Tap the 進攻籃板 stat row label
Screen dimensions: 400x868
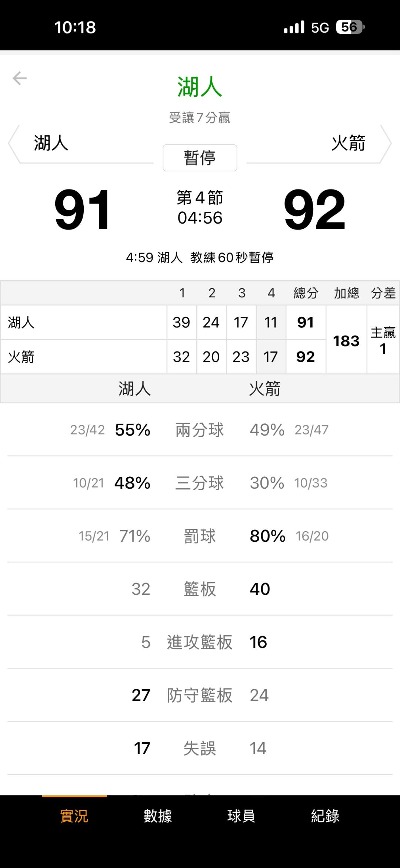point(200,642)
